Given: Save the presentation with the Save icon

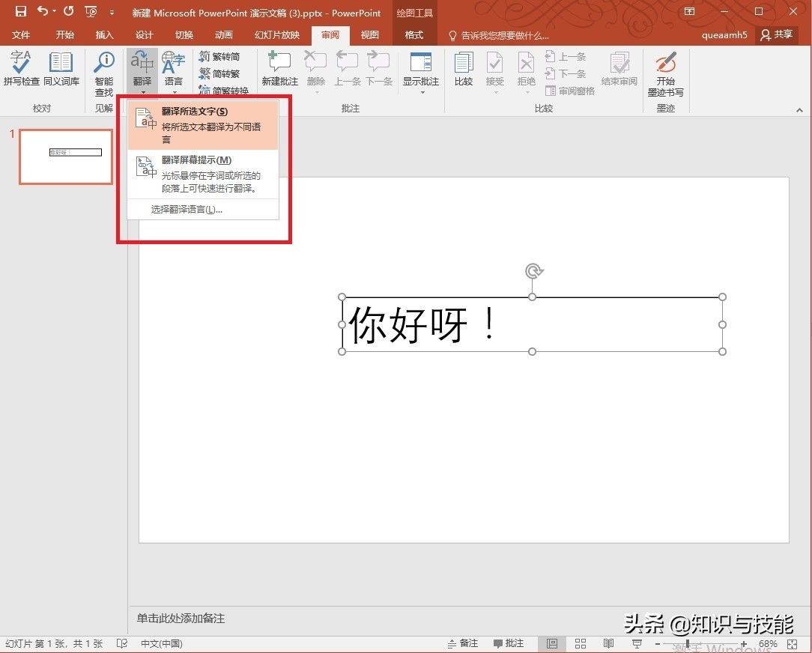Looking at the screenshot, I should tap(20, 11).
